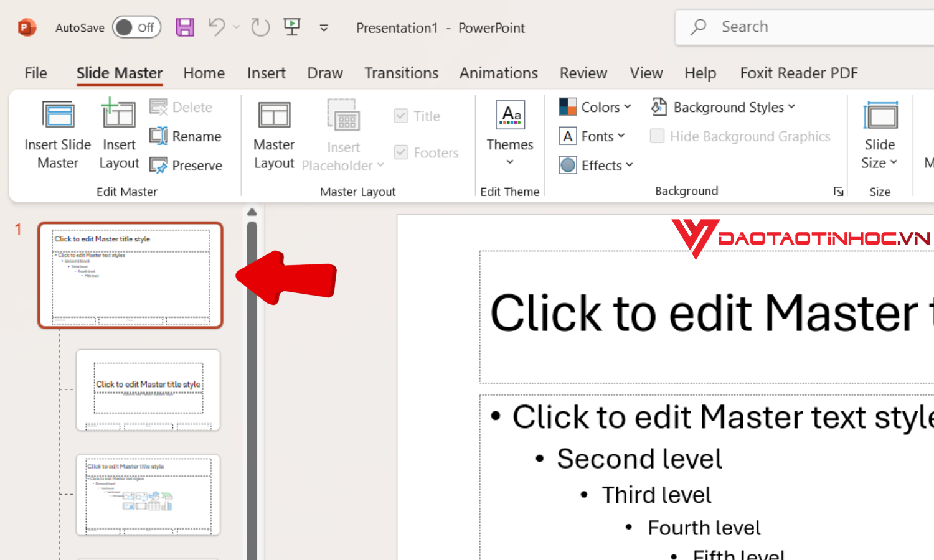
Task: Click the Start Slideshow icon
Action: point(291,27)
